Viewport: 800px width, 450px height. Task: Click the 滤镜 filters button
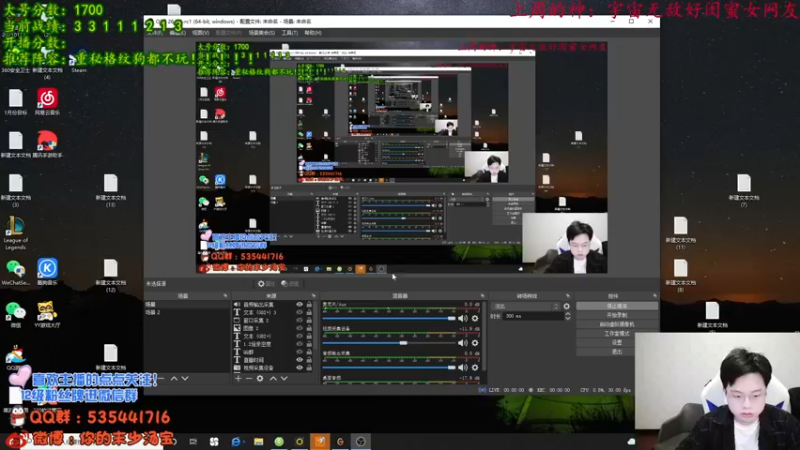point(291,284)
